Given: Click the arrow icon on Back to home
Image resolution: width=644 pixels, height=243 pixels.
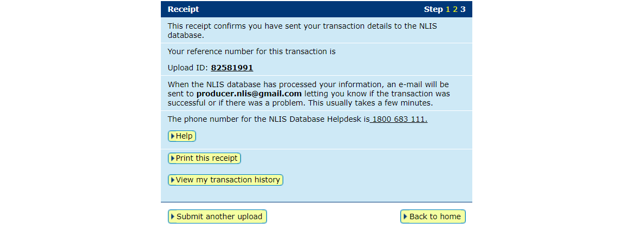Looking at the screenshot, I should pos(405,216).
